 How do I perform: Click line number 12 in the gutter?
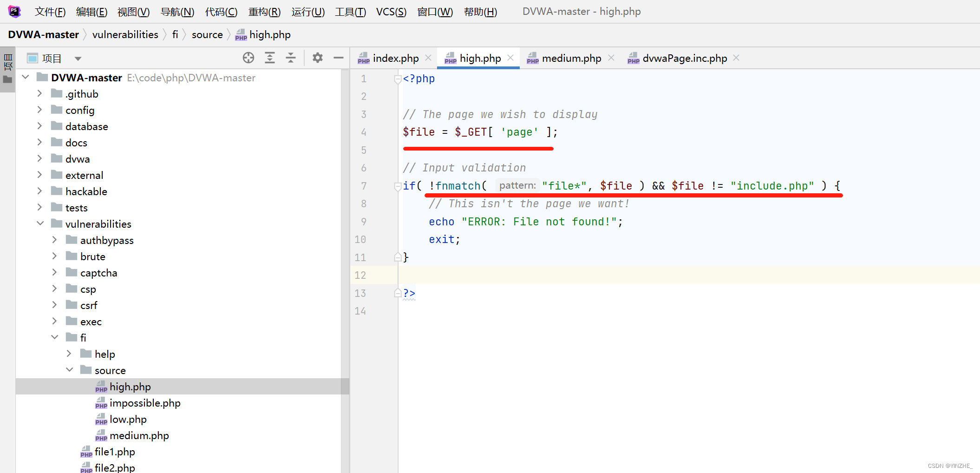pos(360,275)
